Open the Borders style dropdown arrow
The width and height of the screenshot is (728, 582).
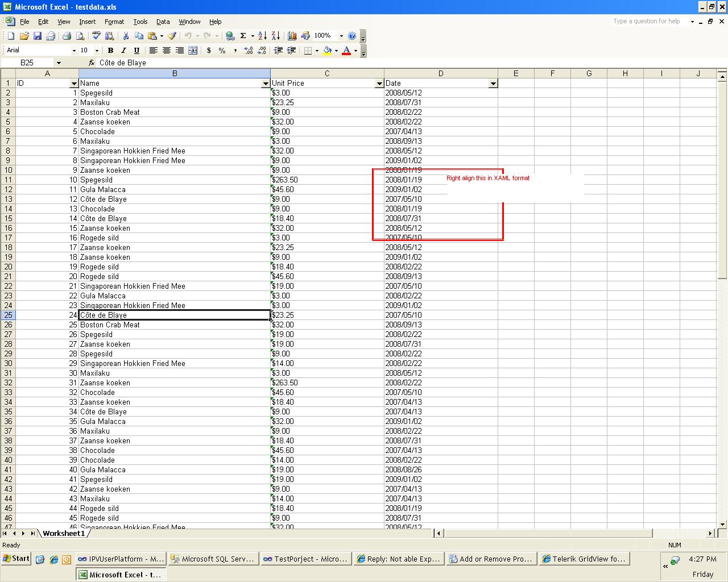[x=317, y=51]
